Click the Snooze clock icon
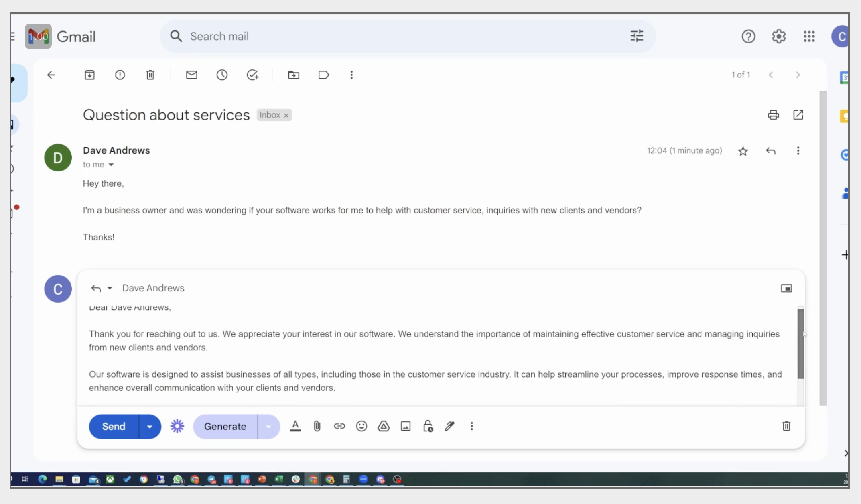This screenshot has height=504, width=861. point(222,75)
